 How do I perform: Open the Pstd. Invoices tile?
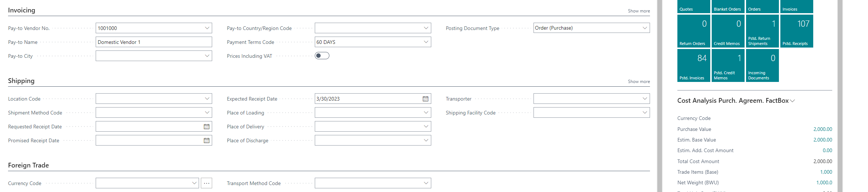[693, 65]
